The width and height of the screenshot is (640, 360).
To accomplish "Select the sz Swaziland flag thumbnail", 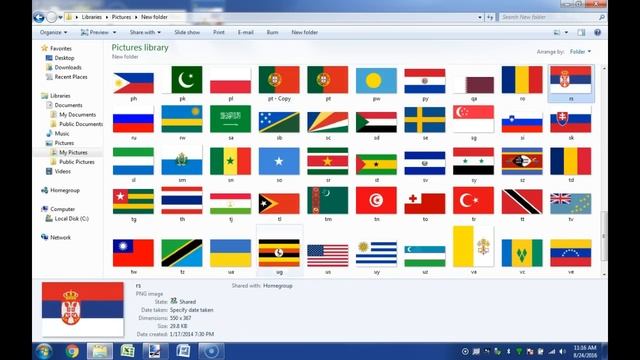I will [x=522, y=161].
